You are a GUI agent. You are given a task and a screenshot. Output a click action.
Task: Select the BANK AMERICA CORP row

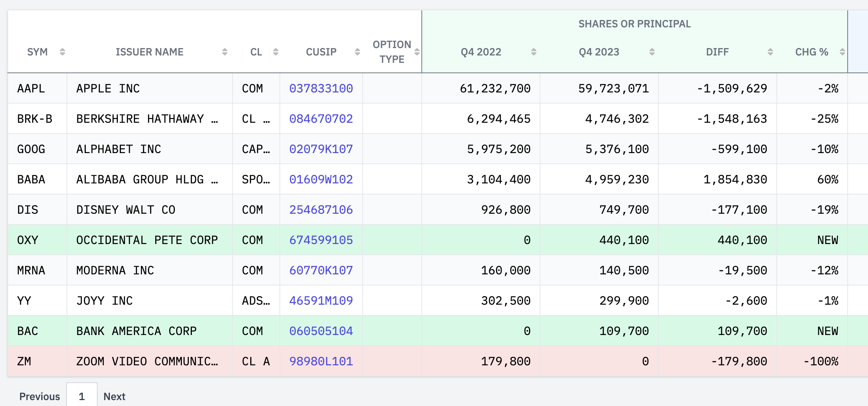[x=136, y=331]
